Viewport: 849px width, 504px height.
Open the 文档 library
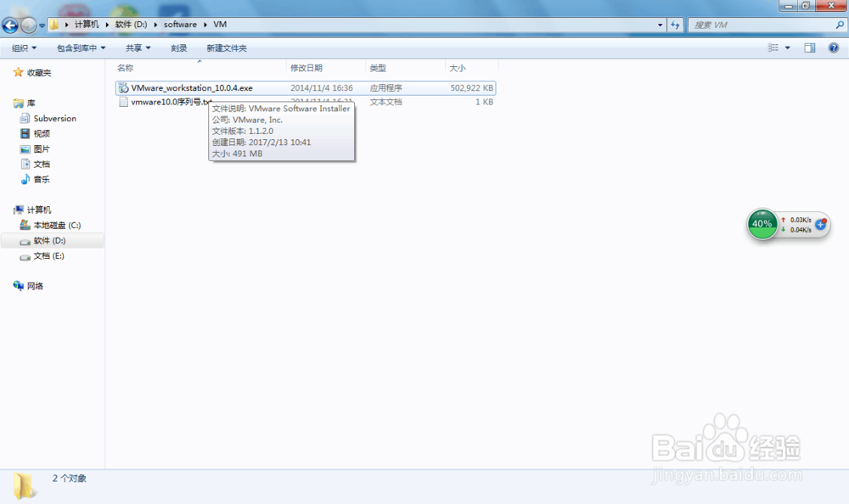click(x=42, y=164)
